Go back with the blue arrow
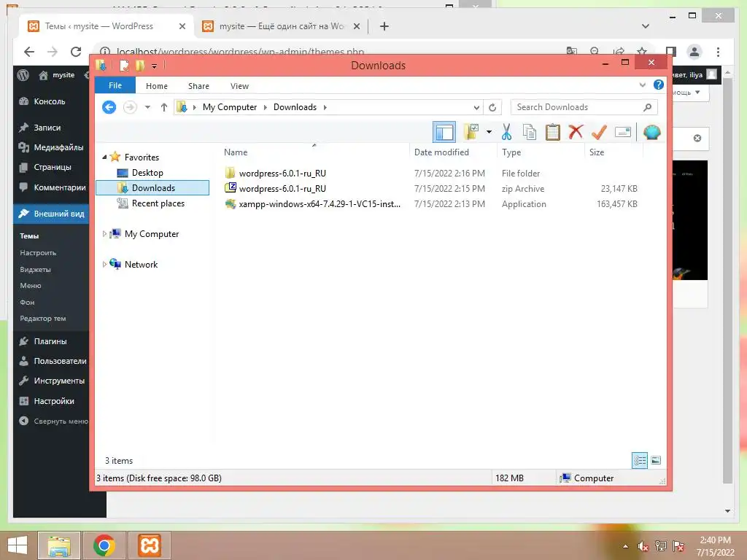747x560 pixels. pyautogui.click(x=109, y=107)
